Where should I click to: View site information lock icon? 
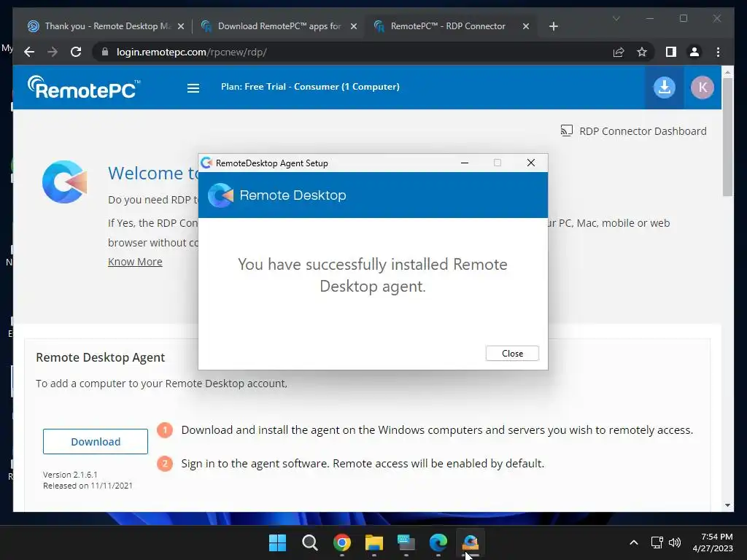(x=105, y=52)
